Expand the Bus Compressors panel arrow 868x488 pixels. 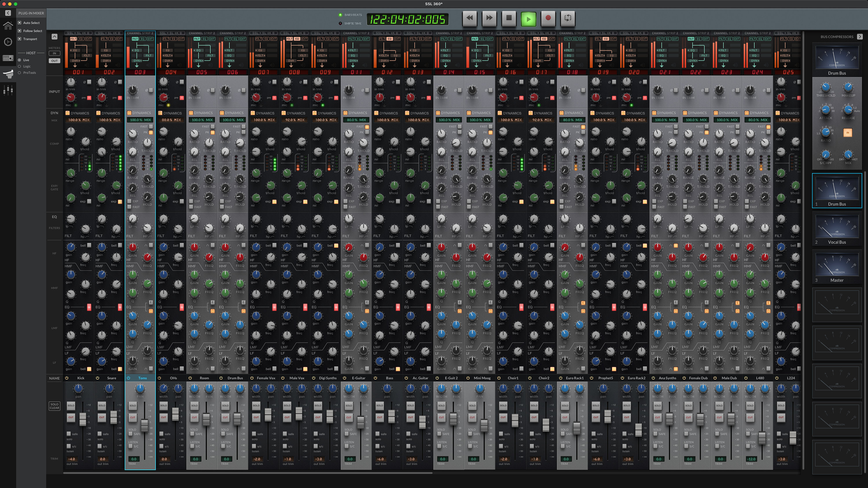[x=860, y=36]
